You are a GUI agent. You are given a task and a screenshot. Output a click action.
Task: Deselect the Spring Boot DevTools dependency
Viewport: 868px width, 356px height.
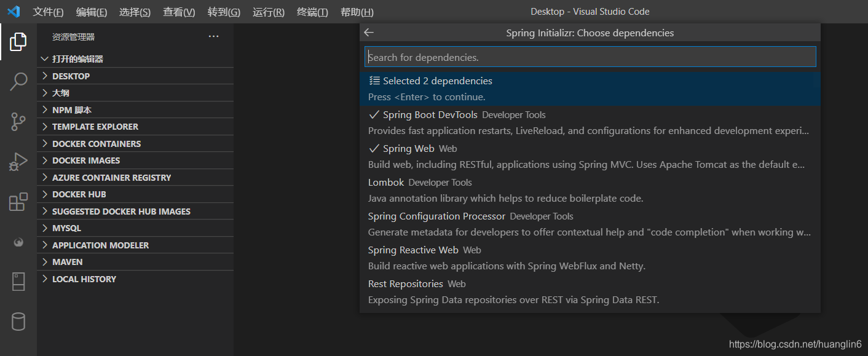430,115
